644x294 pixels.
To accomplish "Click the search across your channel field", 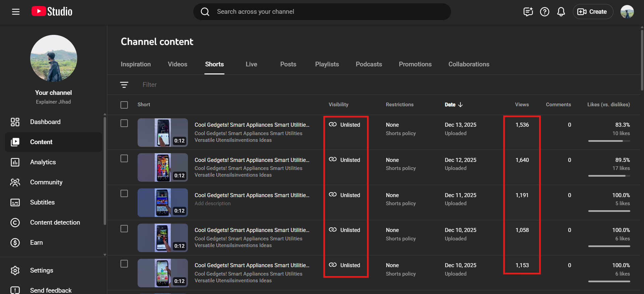I will 322,12.
